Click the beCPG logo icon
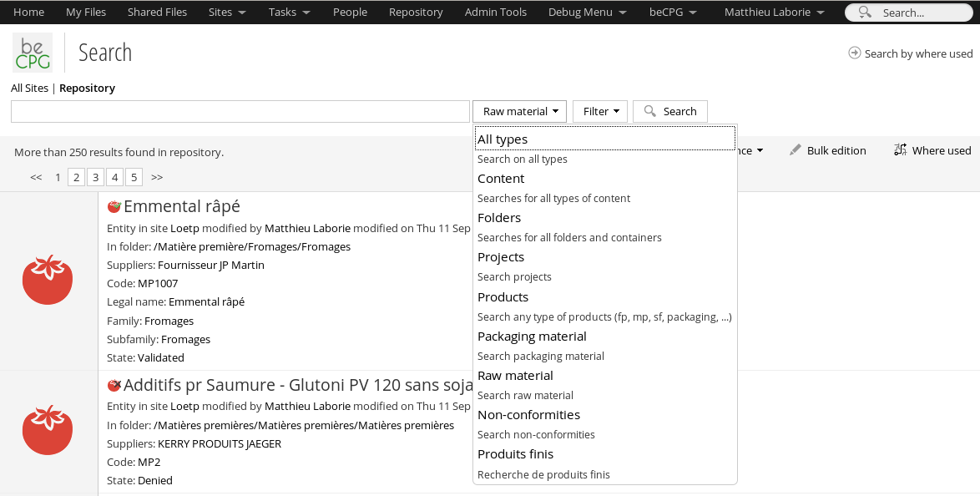This screenshot has height=496, width=980. pos(33,53)
